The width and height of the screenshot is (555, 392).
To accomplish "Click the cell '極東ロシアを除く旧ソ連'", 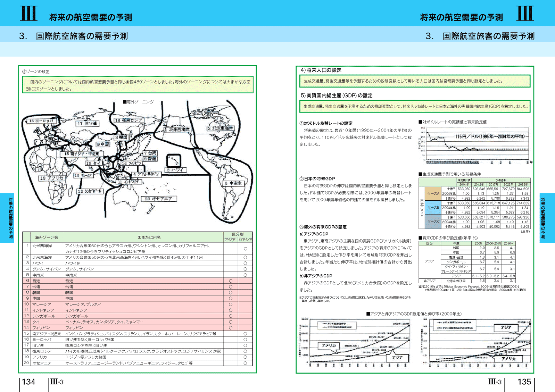I will tap(86, 345).
